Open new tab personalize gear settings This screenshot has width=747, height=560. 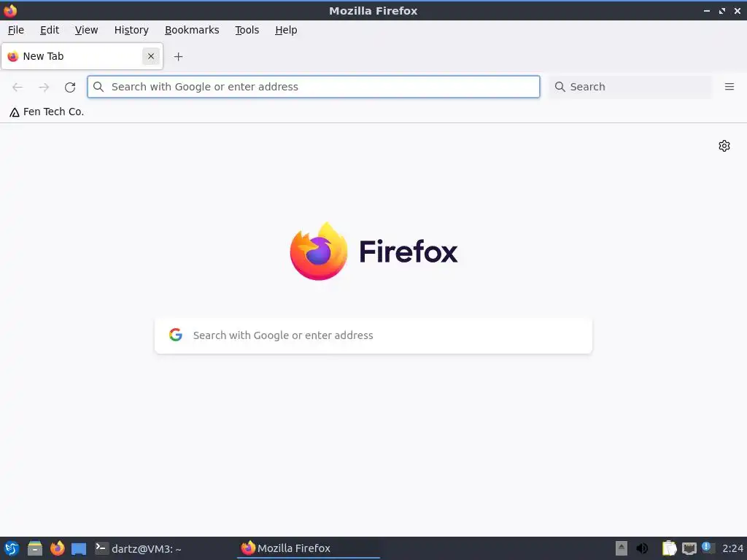[724, 146]
